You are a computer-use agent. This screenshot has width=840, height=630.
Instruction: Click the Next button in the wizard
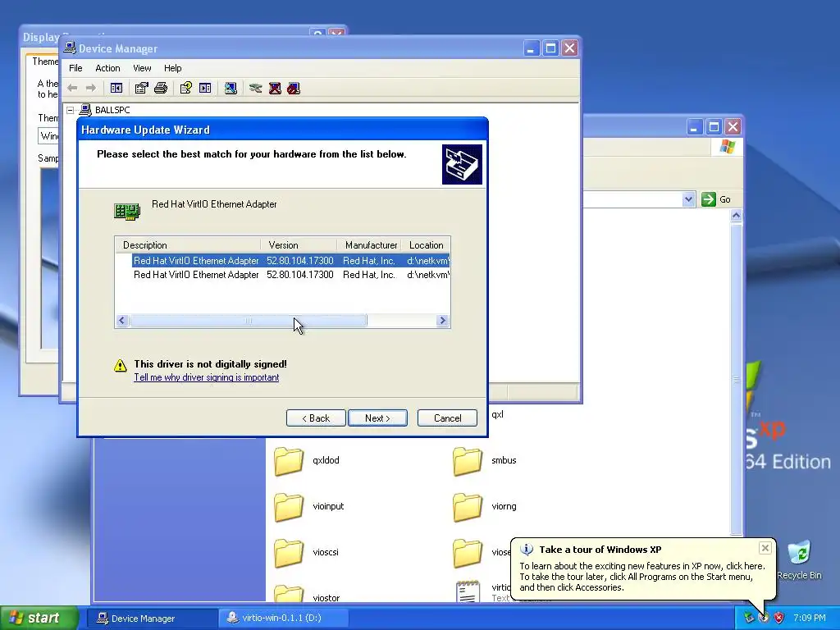[x=377, y=418]
